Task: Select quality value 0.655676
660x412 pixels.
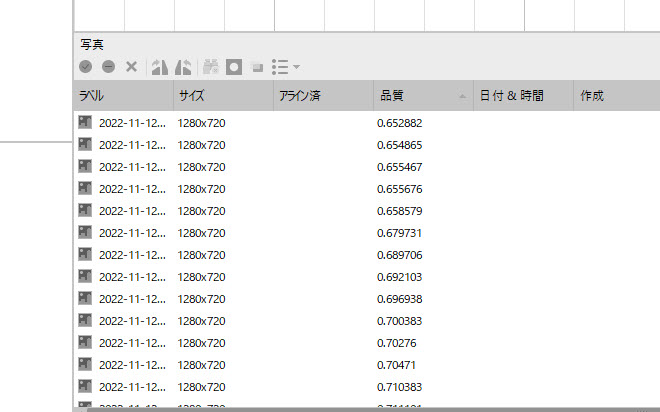Action: 399,189
